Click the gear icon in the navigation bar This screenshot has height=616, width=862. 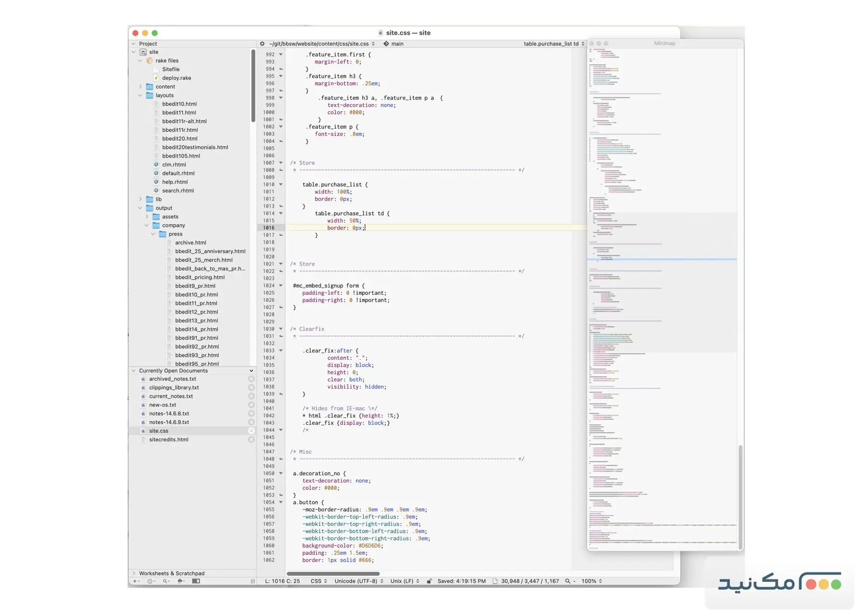pos(261,43)
